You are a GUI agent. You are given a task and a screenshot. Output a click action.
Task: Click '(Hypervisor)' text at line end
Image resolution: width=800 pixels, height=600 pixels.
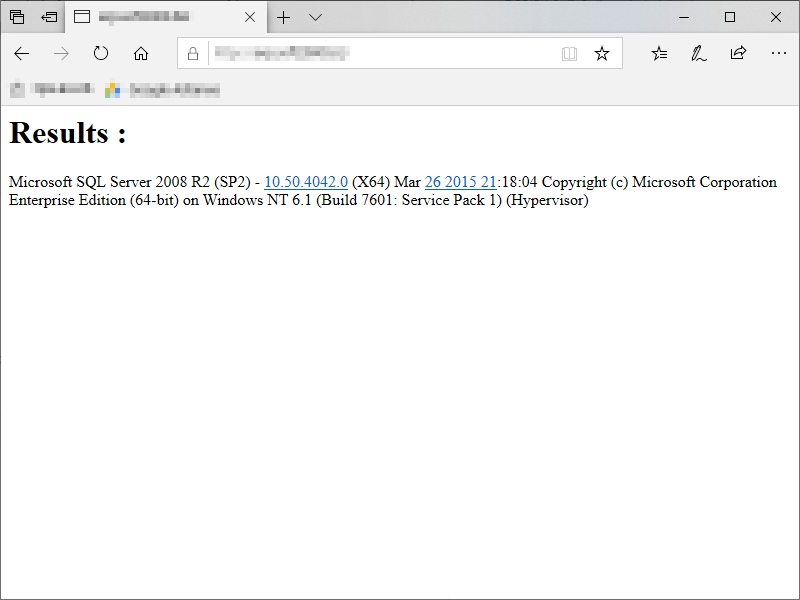(x=547, y=200)
